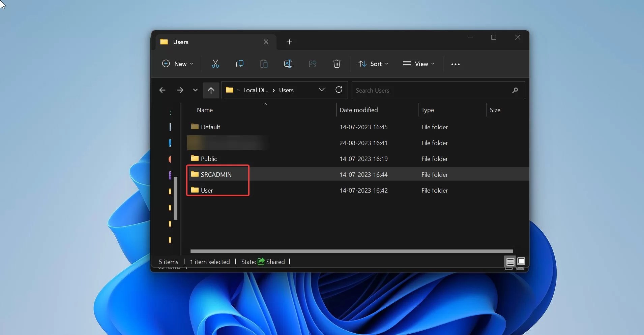
Task: Select the Default folder name
Action: tap(210, 127)
